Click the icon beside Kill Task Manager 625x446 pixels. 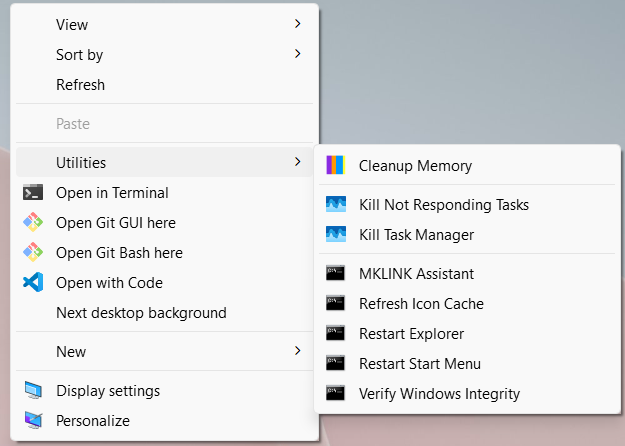(x=336, y=234)
